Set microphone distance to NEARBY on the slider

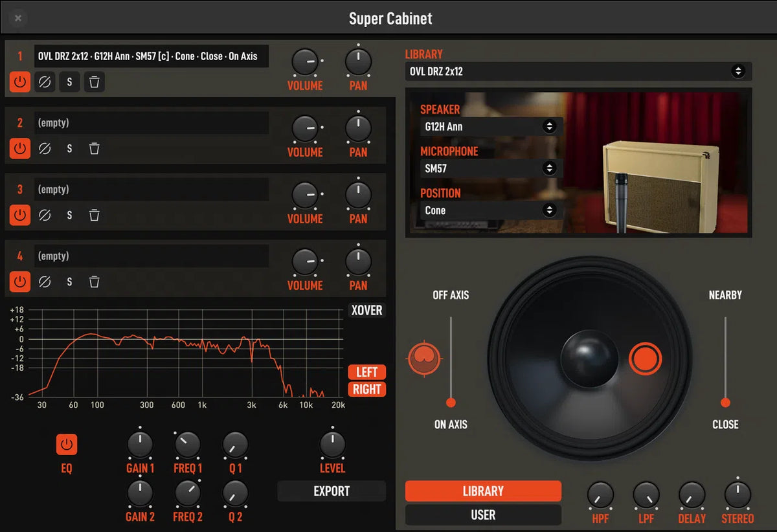[725, 318]
